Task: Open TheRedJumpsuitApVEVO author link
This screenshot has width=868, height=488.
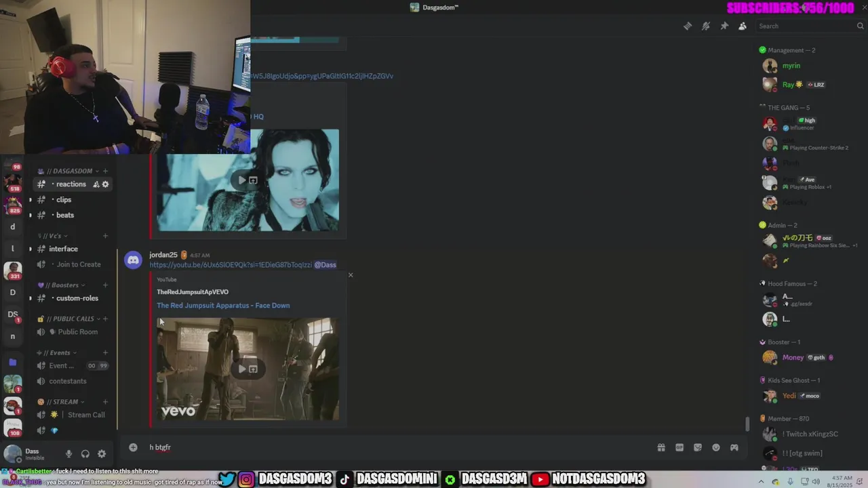Action: pos(193,292)
